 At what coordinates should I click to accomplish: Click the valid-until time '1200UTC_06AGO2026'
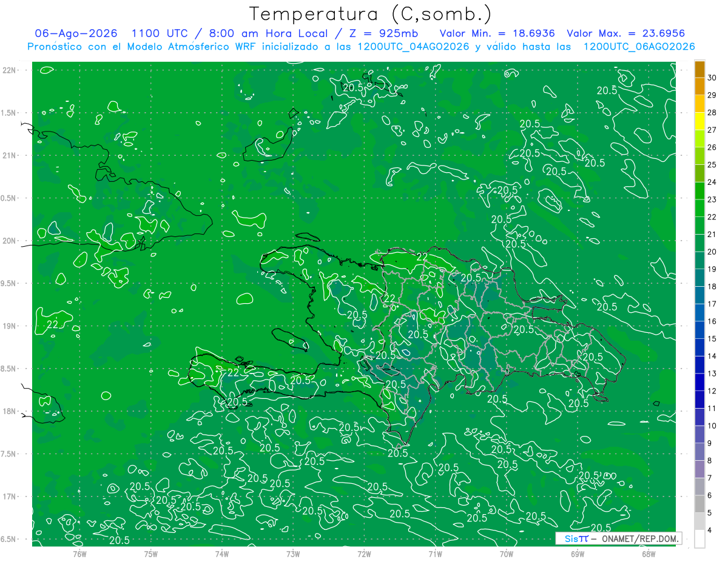639,47
